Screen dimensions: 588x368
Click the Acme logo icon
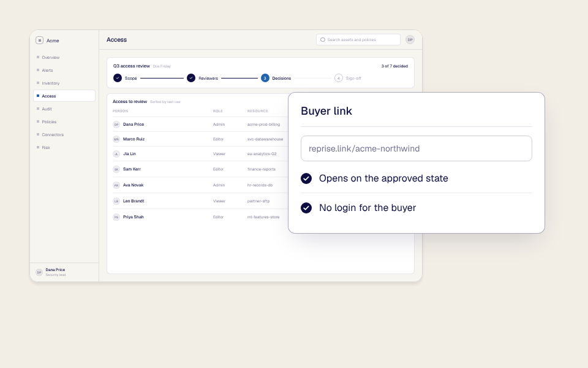click(39, 40)
